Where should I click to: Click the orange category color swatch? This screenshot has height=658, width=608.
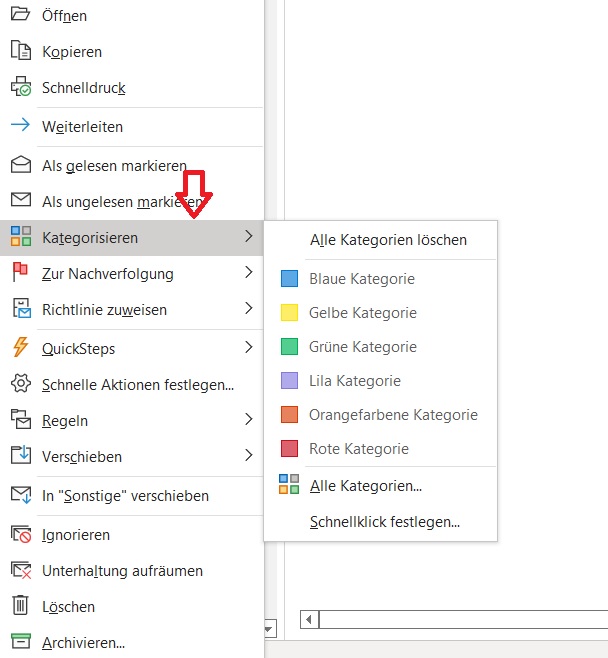pyautogui.click(x=289, y=414)
